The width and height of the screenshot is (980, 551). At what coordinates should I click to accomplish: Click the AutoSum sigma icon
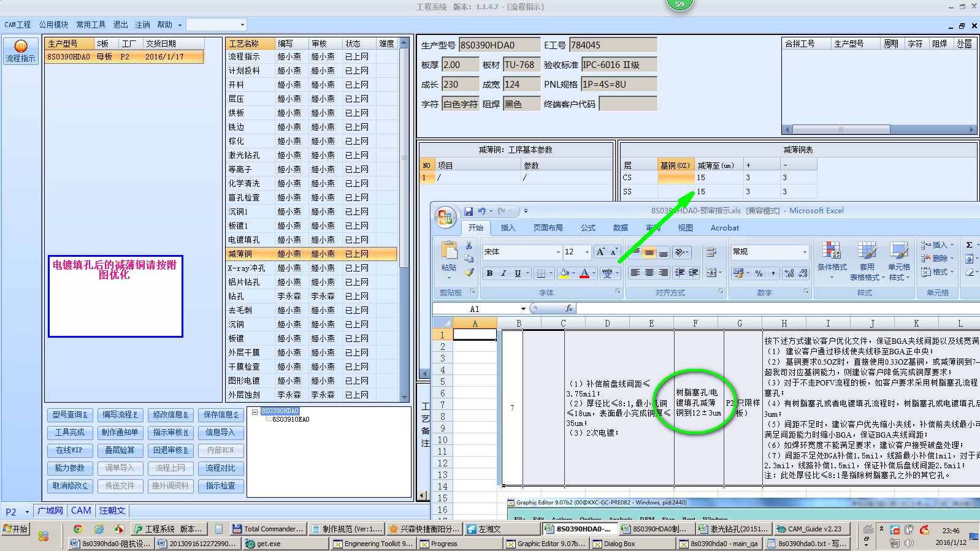tap(969, 245)
